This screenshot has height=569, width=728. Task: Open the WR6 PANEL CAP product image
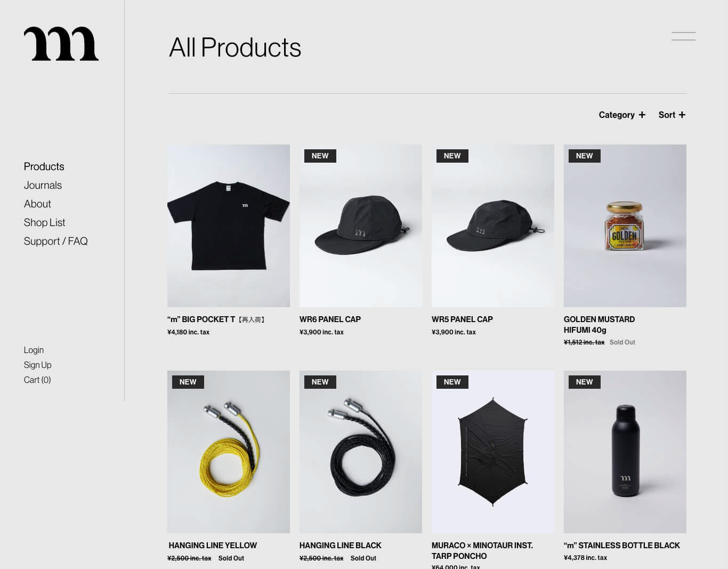361,226
